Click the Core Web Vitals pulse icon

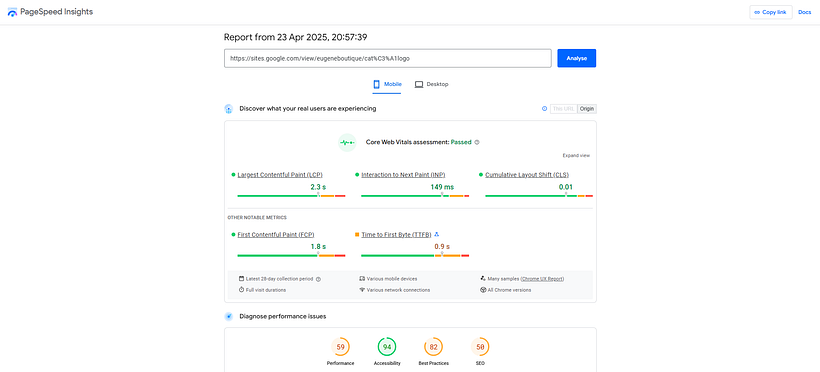click(347, 142)
